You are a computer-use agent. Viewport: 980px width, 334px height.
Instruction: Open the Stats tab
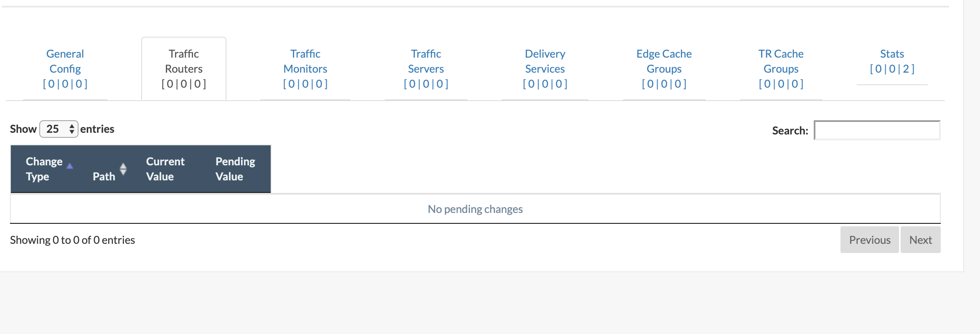pos(891,61)
